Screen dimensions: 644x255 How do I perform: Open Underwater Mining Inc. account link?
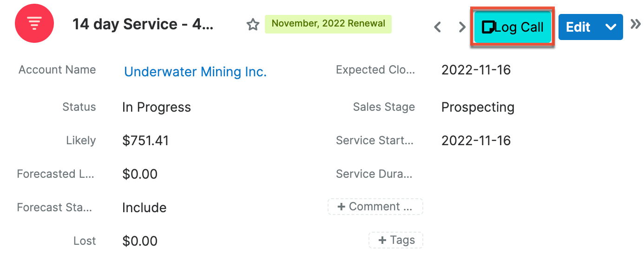pyautogui.click(x=195, y=72)
